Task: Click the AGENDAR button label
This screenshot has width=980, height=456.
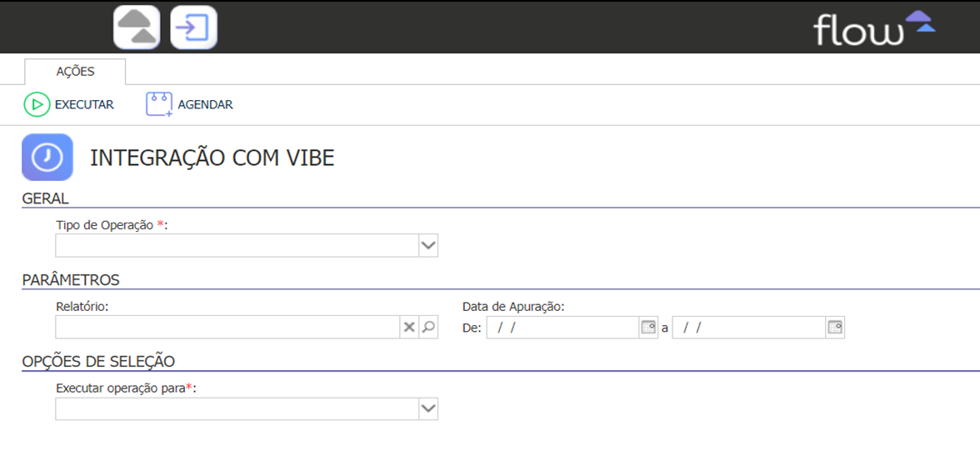Action: point(206,105)
